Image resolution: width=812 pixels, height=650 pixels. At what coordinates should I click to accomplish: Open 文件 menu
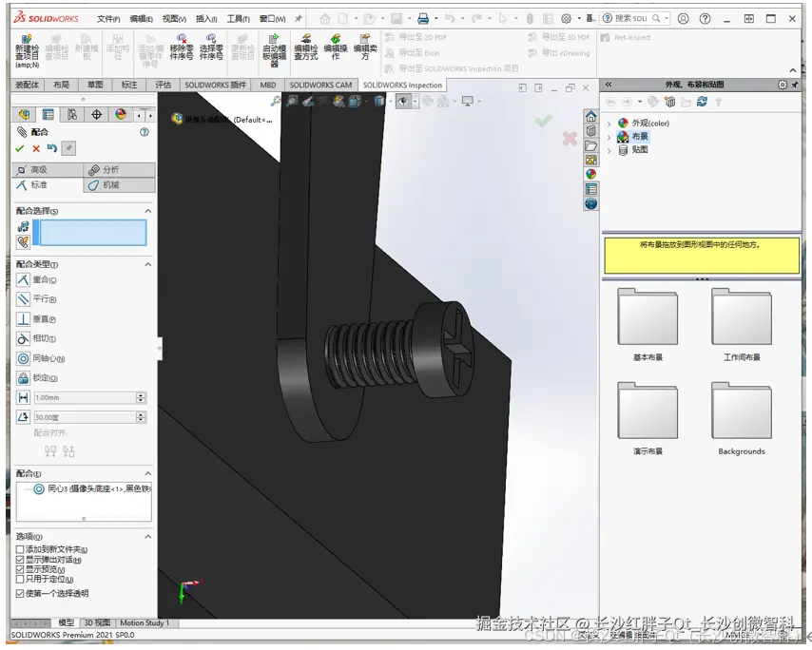point(108,19)
